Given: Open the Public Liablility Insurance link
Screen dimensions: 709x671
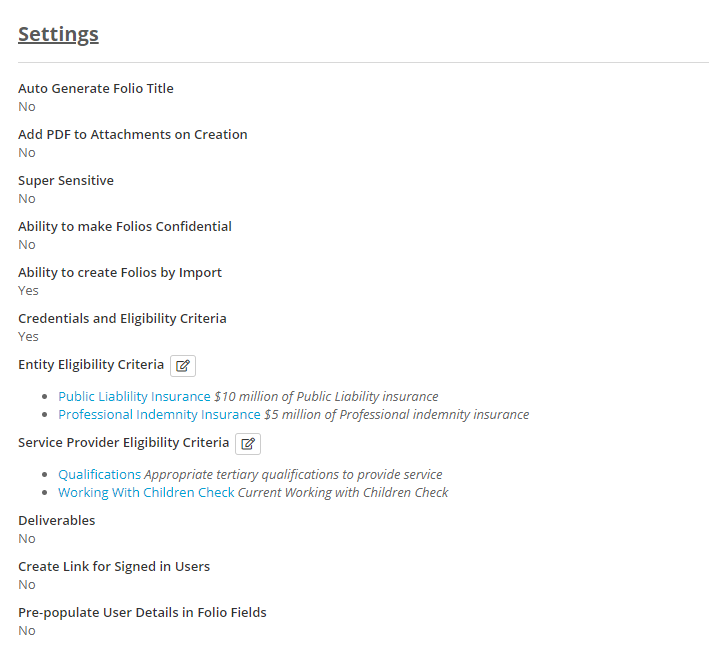Looking at the screenshot, I should click(x=134, y=397).
